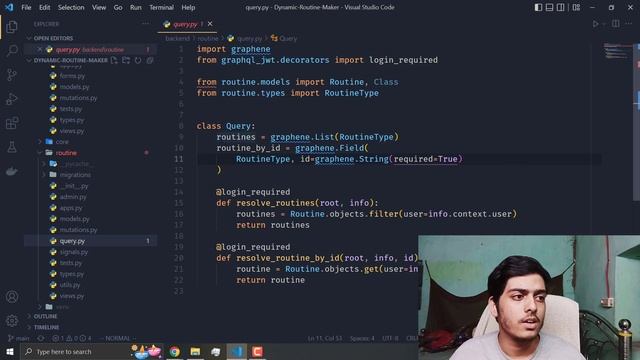
Task: Open forms.py in the explorer
Action: 72,76
